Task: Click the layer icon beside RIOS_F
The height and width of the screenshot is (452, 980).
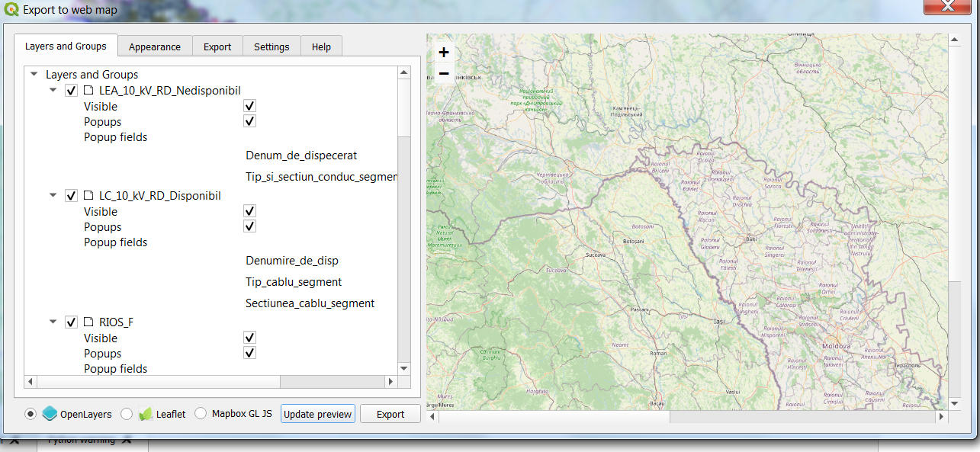Action: point(88,322)
